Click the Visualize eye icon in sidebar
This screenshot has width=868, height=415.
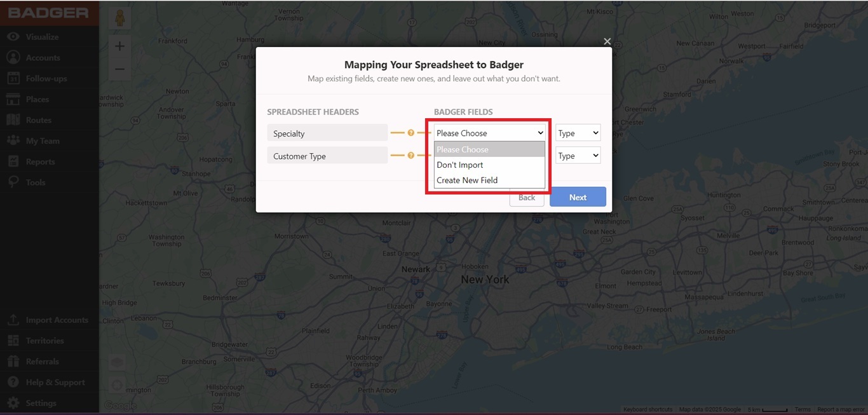[13, 37]
